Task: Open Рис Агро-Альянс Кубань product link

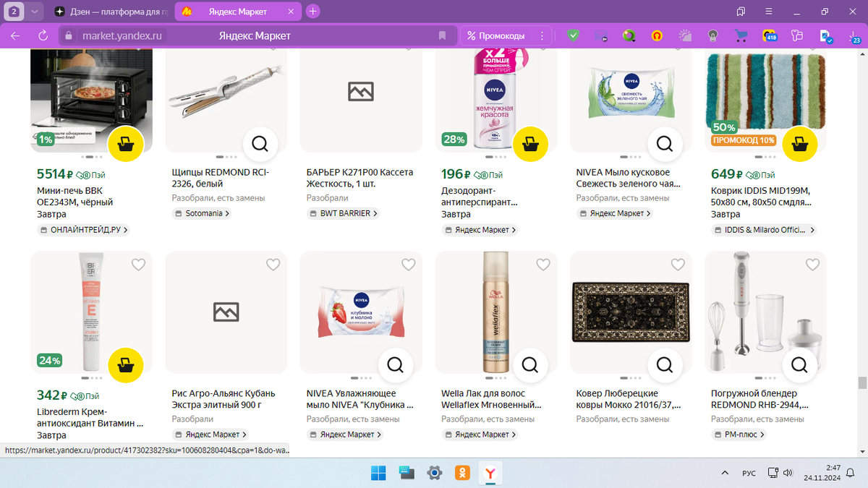Action: point(224,399)
